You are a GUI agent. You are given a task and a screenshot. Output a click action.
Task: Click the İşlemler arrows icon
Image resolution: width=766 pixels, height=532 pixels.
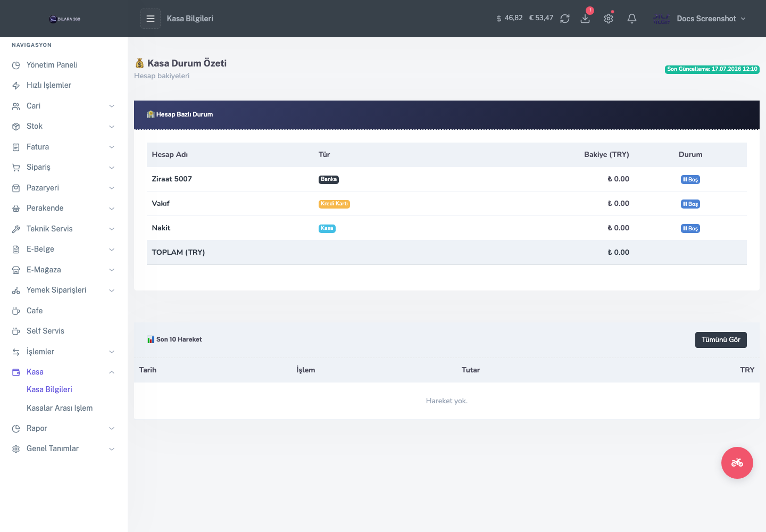point(16,352)
